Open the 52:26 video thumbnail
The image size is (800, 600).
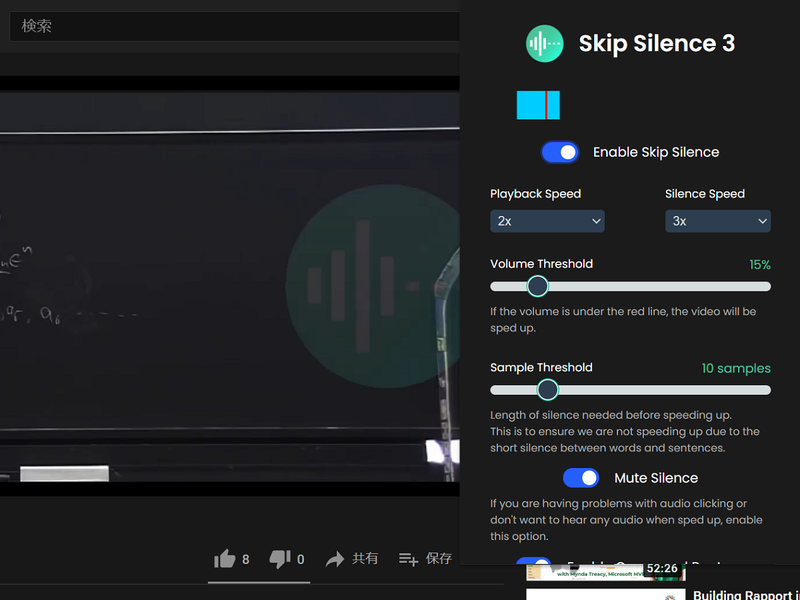click(606, 572)
